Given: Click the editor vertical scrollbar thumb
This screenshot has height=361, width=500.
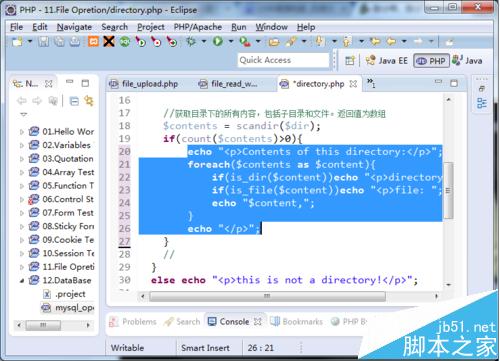Looking at the screenshot, I should point(448,191).
